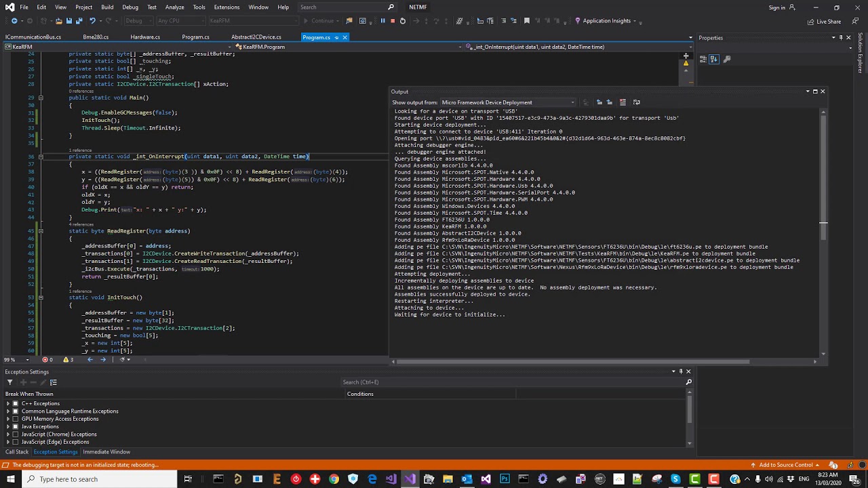Open Property Pages wrench icon
The image size is (868, 488).
coord(727,60)
